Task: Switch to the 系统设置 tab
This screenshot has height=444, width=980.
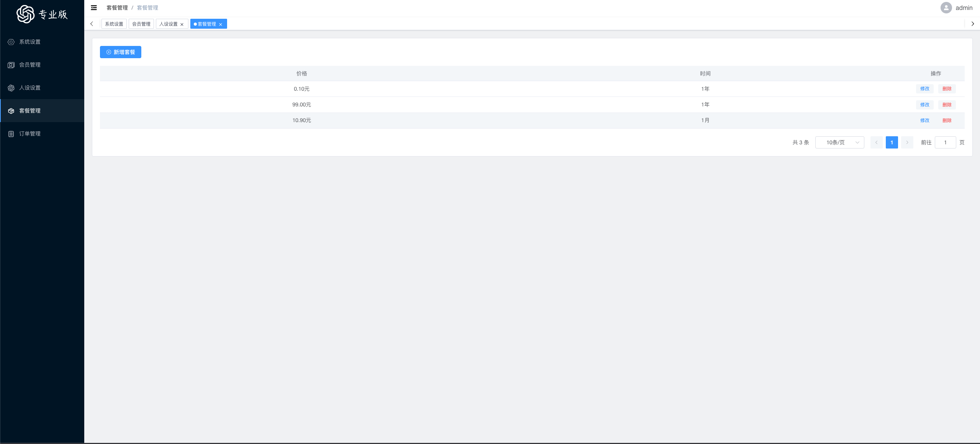Action: click(x=114, y=24)
